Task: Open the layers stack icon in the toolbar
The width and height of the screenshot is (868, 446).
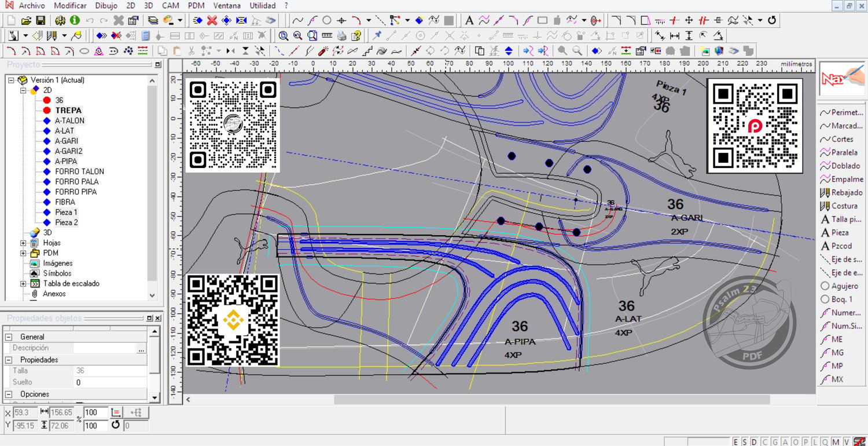Action: [x=153, y=20]
